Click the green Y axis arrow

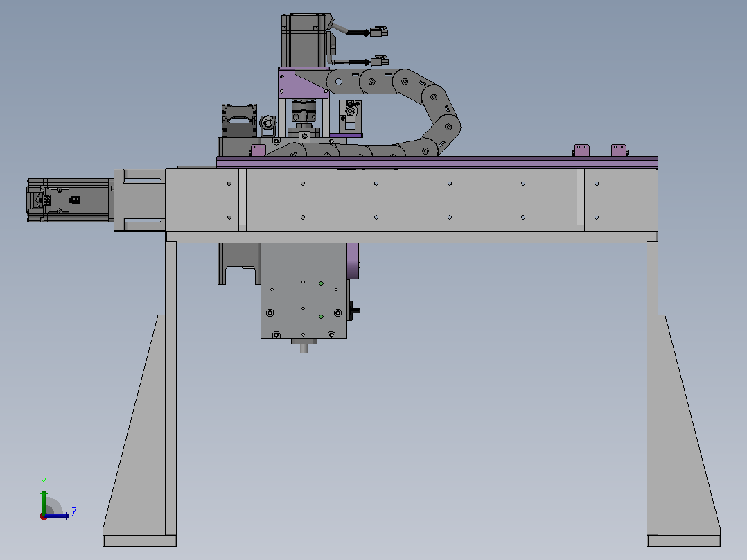(x=44, y=502)
